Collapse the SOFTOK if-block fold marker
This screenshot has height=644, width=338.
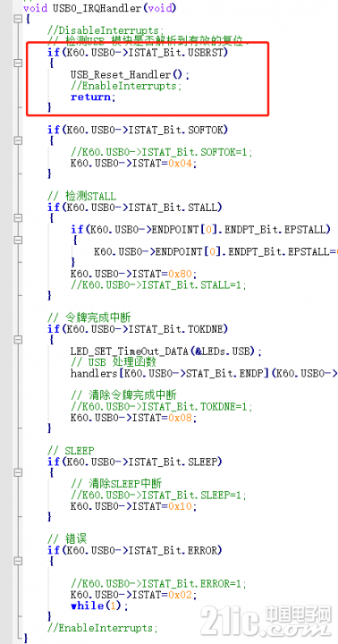pyautogui.click(x=17, y=141)
